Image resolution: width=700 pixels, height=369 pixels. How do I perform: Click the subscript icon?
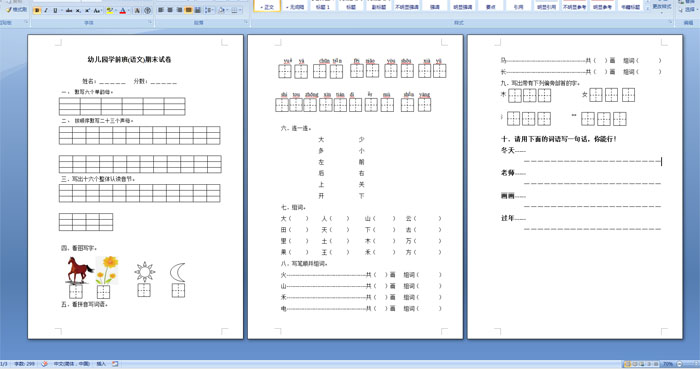[78, 10]
